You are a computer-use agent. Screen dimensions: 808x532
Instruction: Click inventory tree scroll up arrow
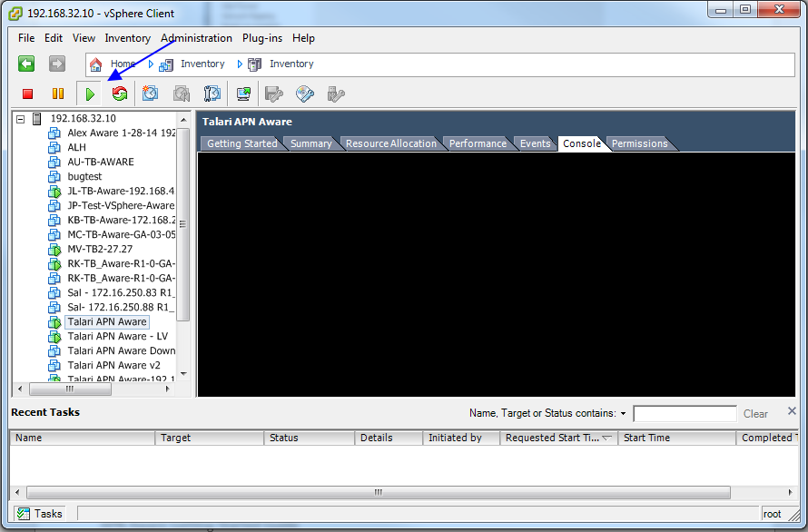[x=183, y=120]
